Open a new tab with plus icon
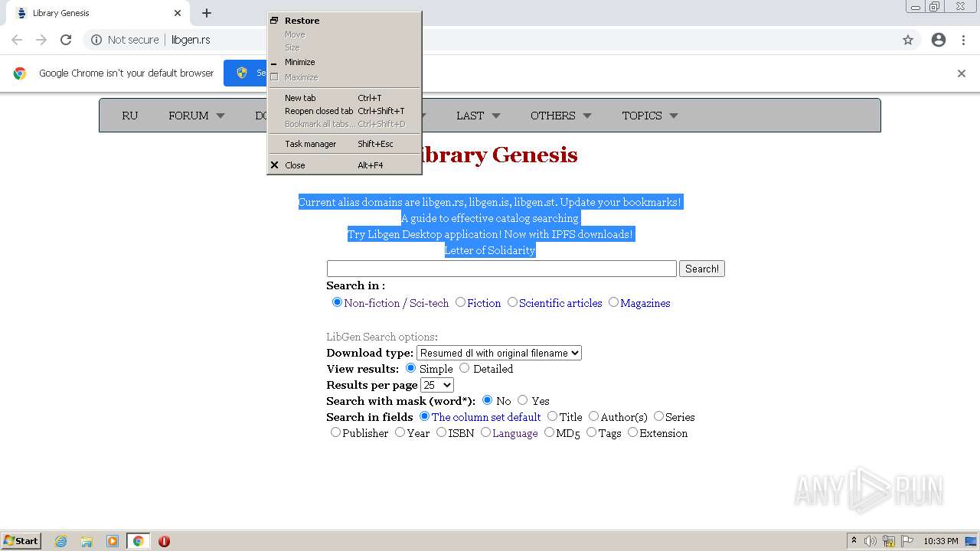Image resolution: width=980 pixels, height=551 pixels. [x=207, y=13]
